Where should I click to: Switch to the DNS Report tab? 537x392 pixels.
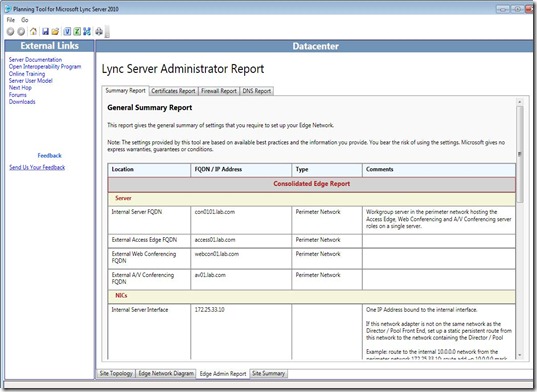(257, 91)
